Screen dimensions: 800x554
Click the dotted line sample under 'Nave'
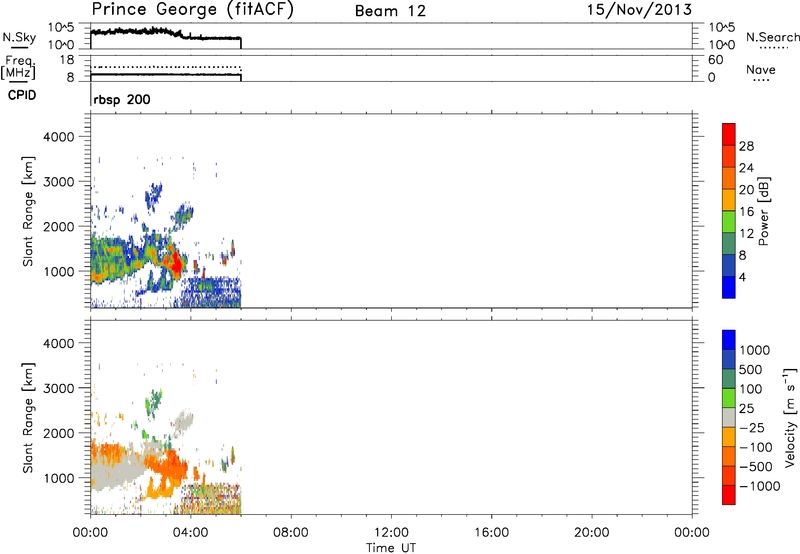pyautogui.click(x=762, y=81)
